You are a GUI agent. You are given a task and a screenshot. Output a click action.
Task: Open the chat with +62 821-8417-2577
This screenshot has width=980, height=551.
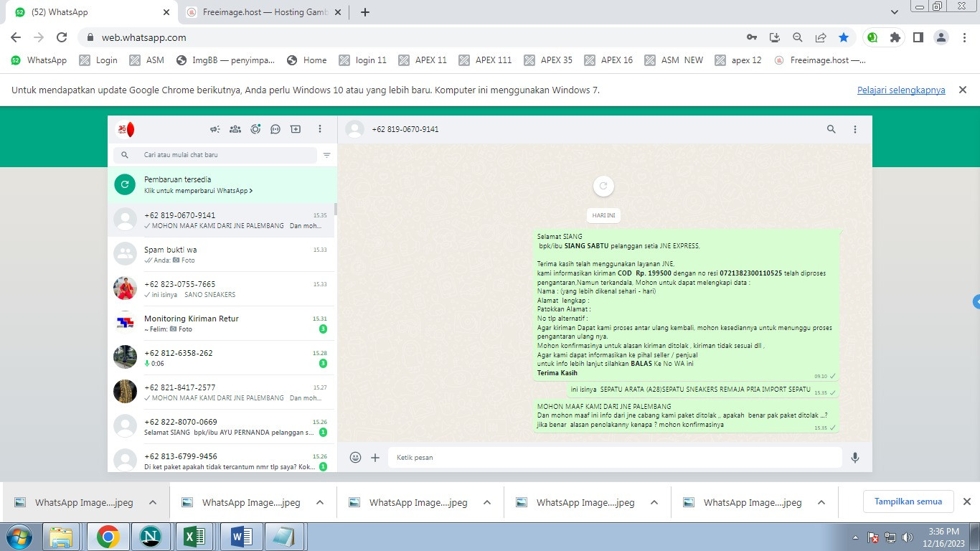tap(221, 392)
